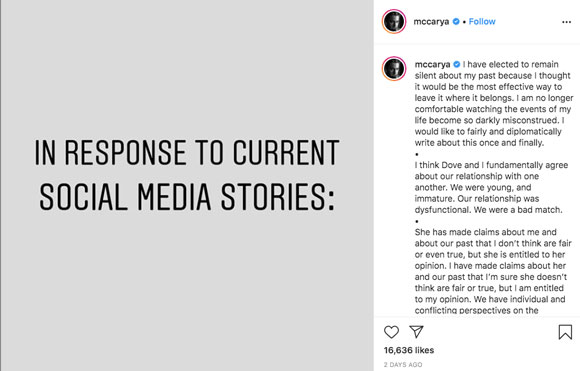Click verified badge next to header username
580x371 pixels.
(456, 21)
